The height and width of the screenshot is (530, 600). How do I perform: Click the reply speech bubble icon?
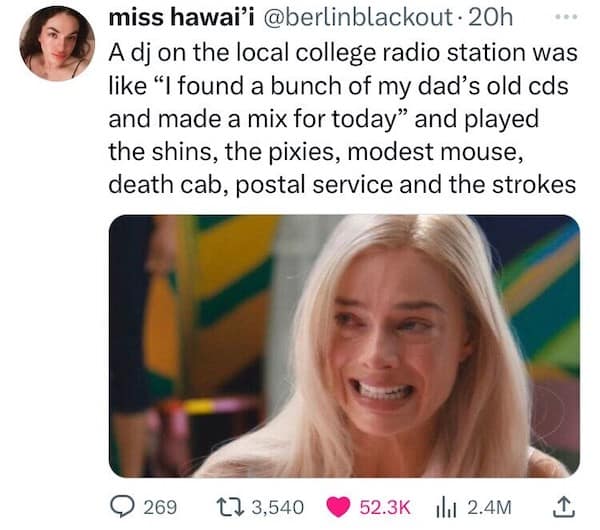(x=121, y=506)
